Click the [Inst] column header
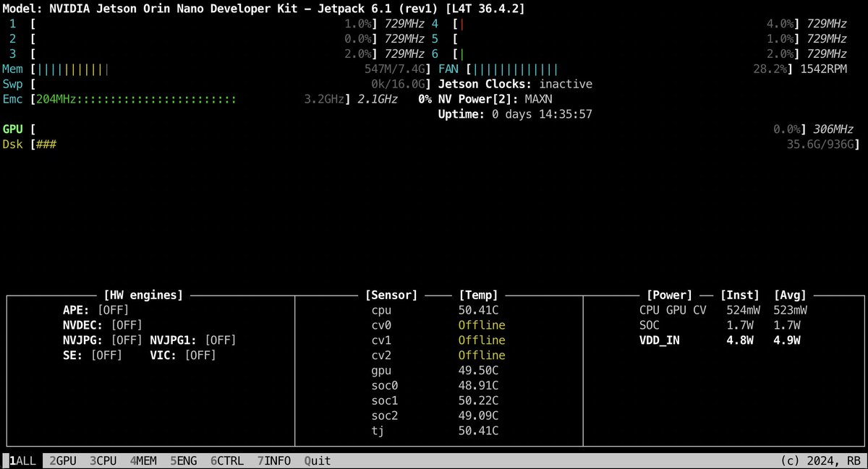The image size is (868, 469). point(740,295)
